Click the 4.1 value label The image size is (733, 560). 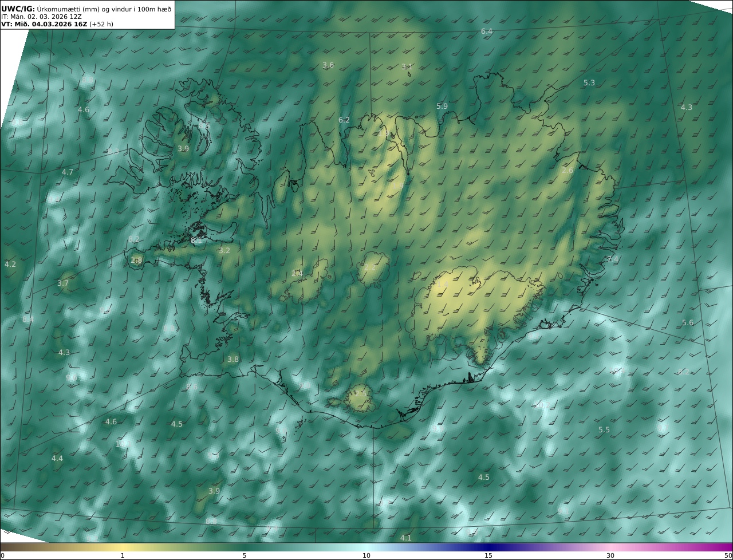click(x=406, y=538)
